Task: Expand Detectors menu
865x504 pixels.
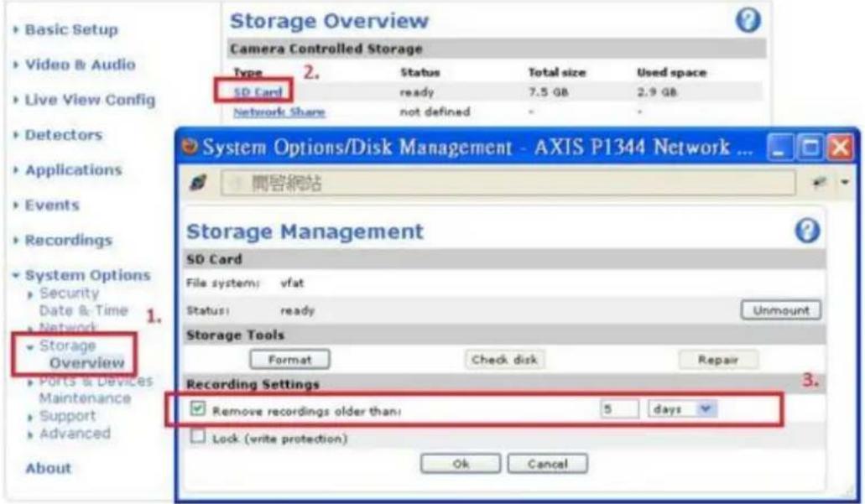Action: pos(59,134)
